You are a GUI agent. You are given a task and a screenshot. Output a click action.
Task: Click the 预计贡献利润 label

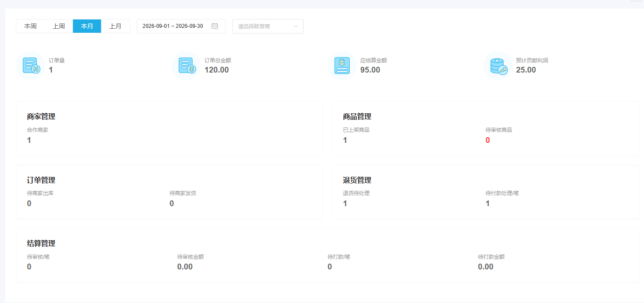[532, 60]
